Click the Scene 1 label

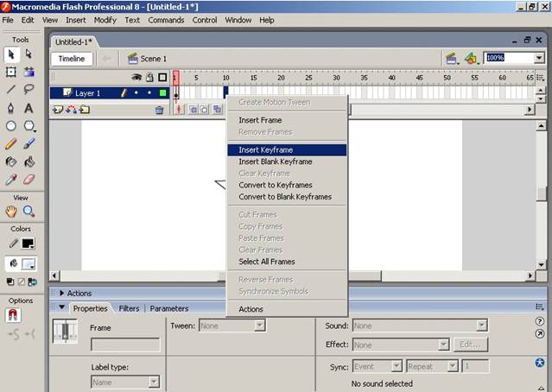click(153, 59)
